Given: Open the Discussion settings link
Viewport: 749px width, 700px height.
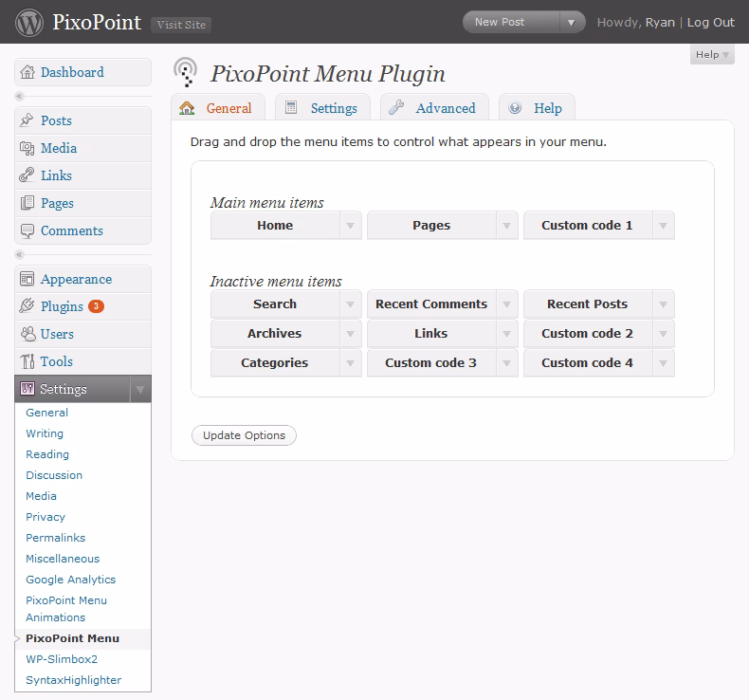Looking at the screenshot, I should [54, 475].
